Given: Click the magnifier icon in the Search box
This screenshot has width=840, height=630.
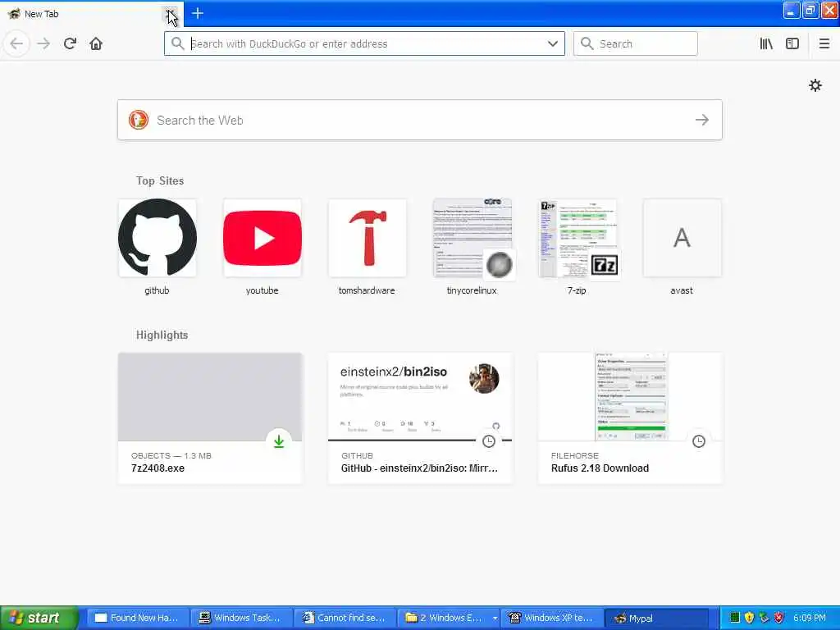Looking at the screenshot, I should pyautogui.click(x=587, y=43).
